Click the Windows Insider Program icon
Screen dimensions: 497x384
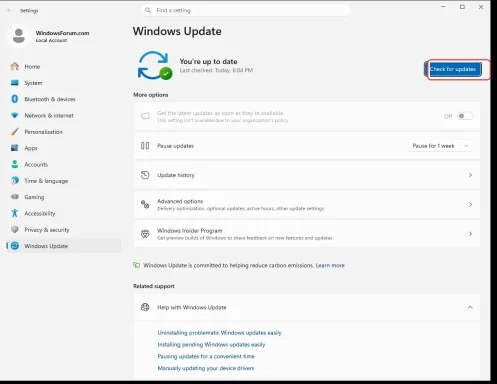tap(145, 234)
